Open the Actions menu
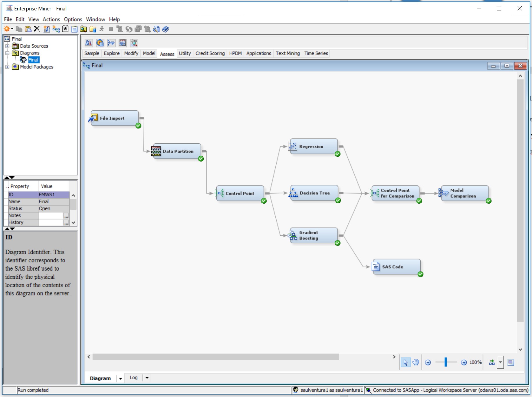This screenshot has height=397, width=532. [x=51, y=19]
